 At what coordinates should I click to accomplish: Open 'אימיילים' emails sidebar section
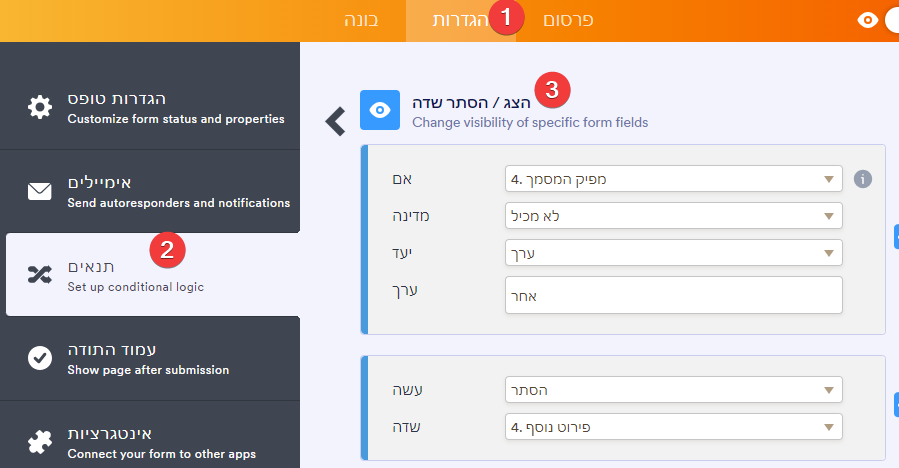150,192
